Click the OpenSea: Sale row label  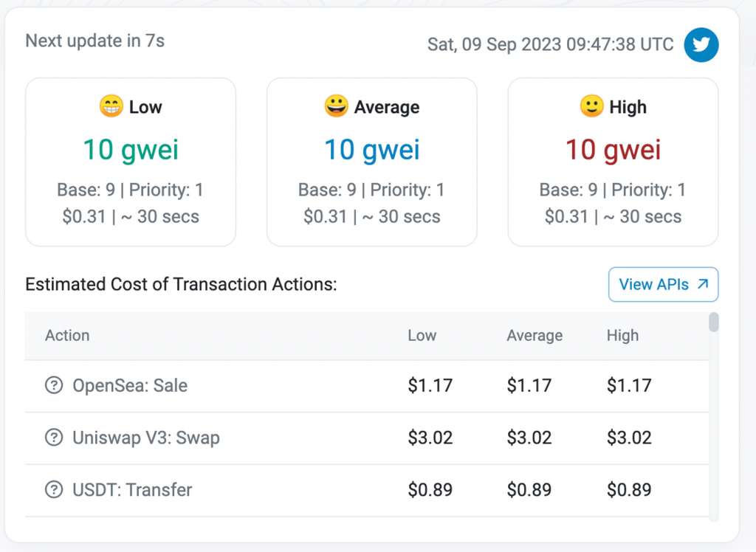click(x=130, y=385)
